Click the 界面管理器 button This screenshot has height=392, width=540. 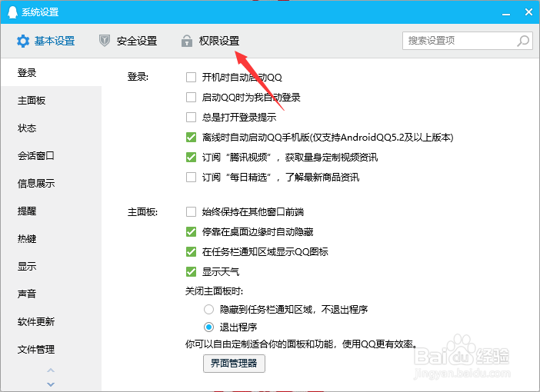(234, 364)
